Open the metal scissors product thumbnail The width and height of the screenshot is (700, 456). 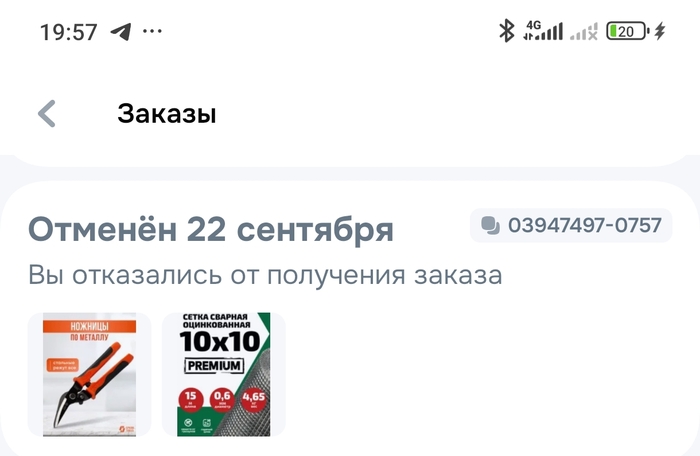pos(89,374)
